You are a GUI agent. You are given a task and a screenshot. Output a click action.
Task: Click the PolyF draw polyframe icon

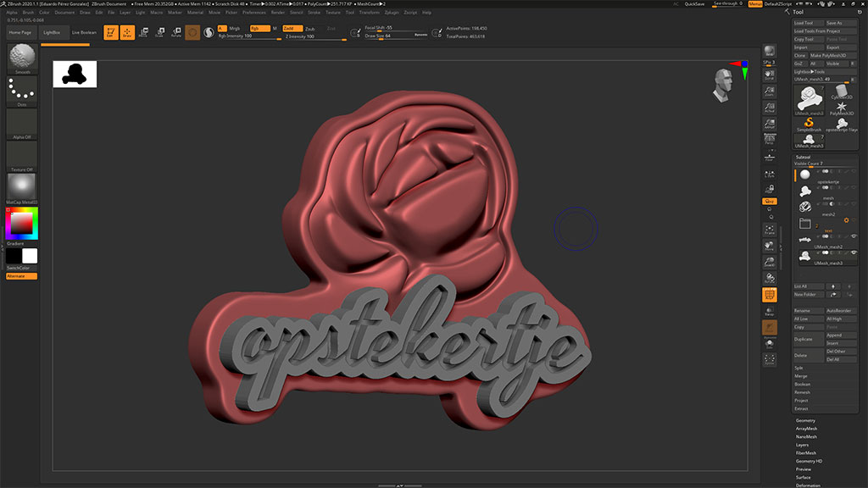(770, 295)
